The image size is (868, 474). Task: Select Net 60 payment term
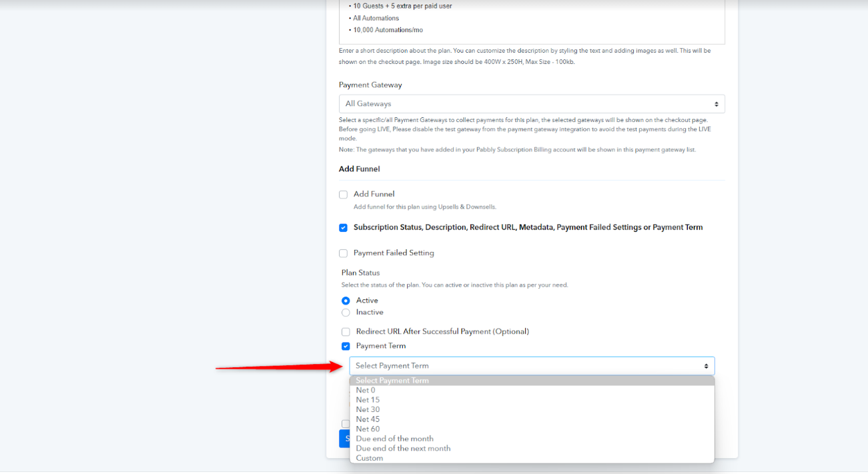click(x=532, y=429)
